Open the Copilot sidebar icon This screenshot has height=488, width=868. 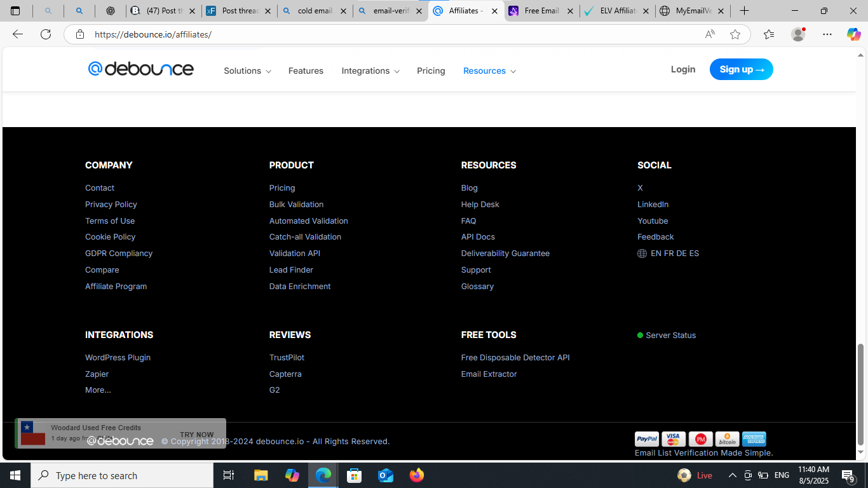853,34
